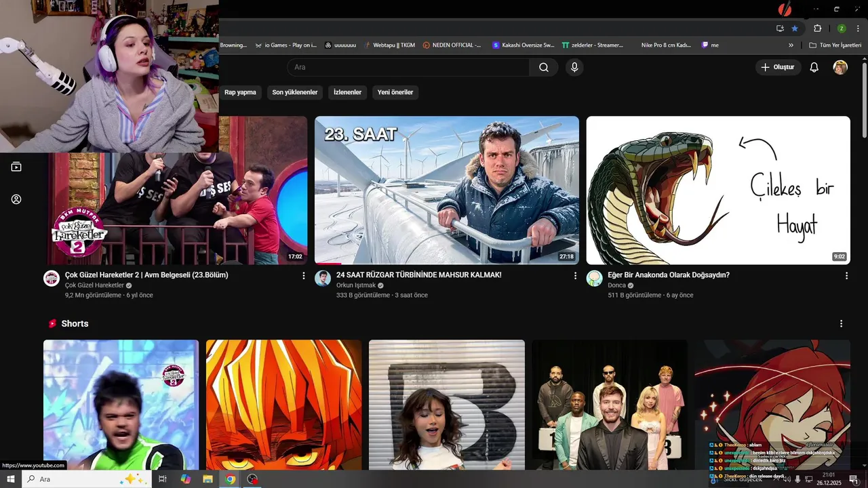Image resolution: width=868 pixels, height=488 pixels.
Task: Expand hidden bookmarks with double chevron
Action: point(791,45)
